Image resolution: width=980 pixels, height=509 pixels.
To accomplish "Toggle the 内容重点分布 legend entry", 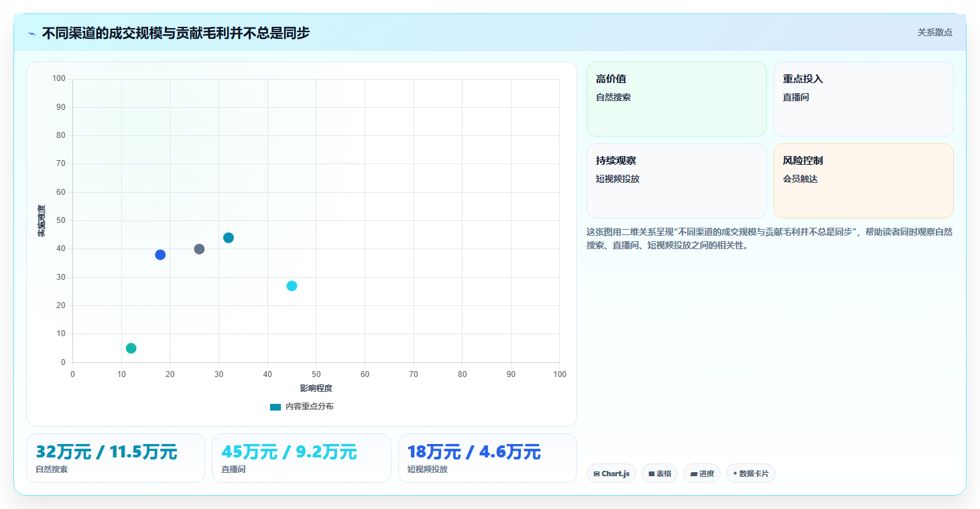I will coord(302,407).
